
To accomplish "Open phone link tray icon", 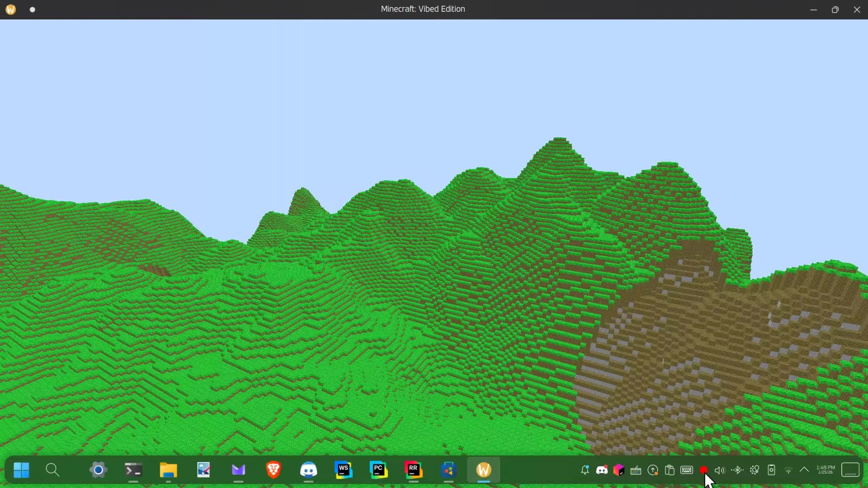I will 771,470.
